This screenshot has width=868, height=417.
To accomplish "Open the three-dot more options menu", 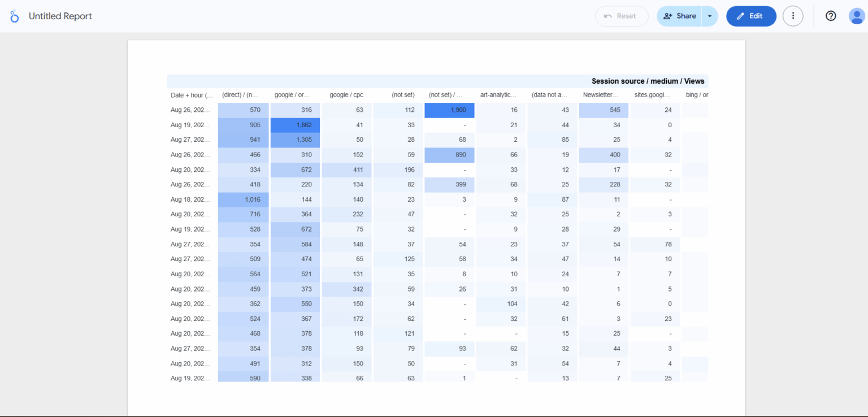I will [x=793, y=16].
